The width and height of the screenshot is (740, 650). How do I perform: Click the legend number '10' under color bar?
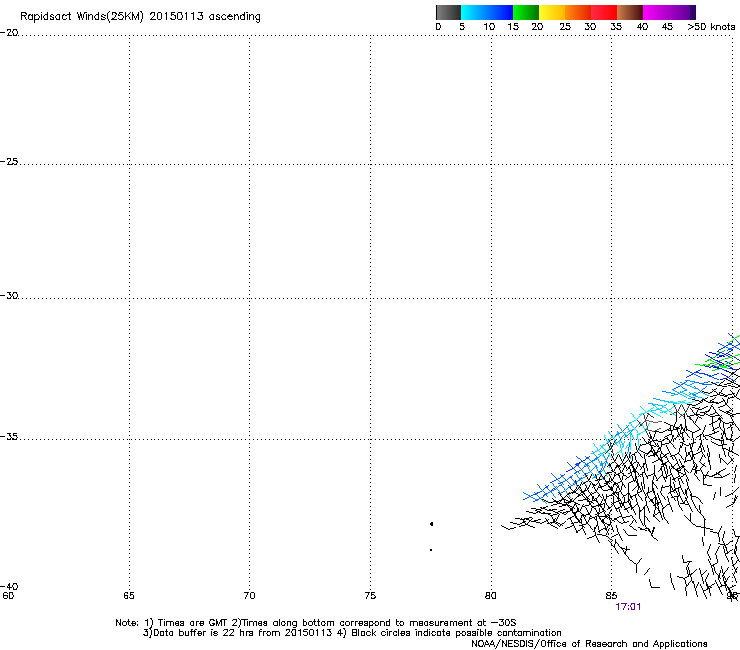pos(489,27)
